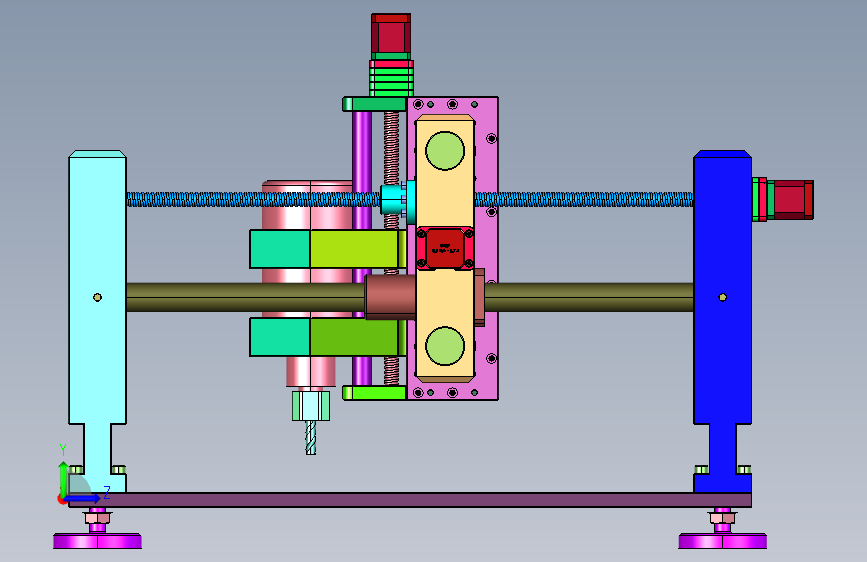Viewport: 867px width, 562px height.
Task: Click the right magenta leveling foot
Action: [722, 541]
